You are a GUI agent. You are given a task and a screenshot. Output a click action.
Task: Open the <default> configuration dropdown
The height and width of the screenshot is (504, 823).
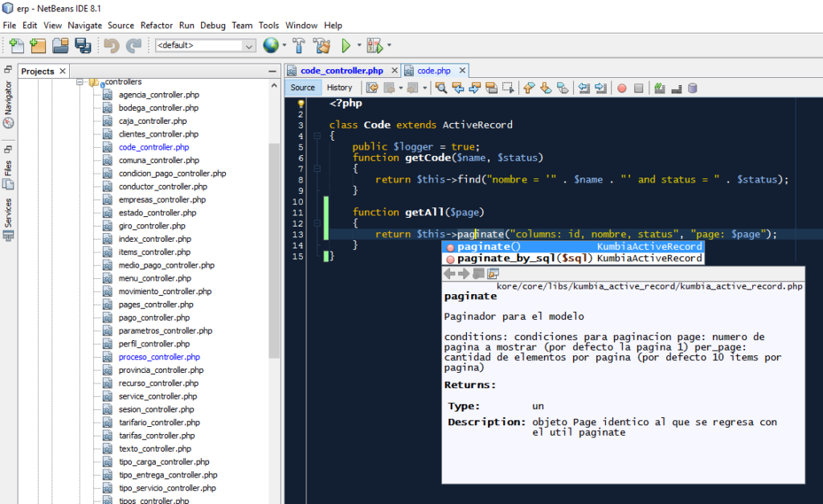click(248, 46)
